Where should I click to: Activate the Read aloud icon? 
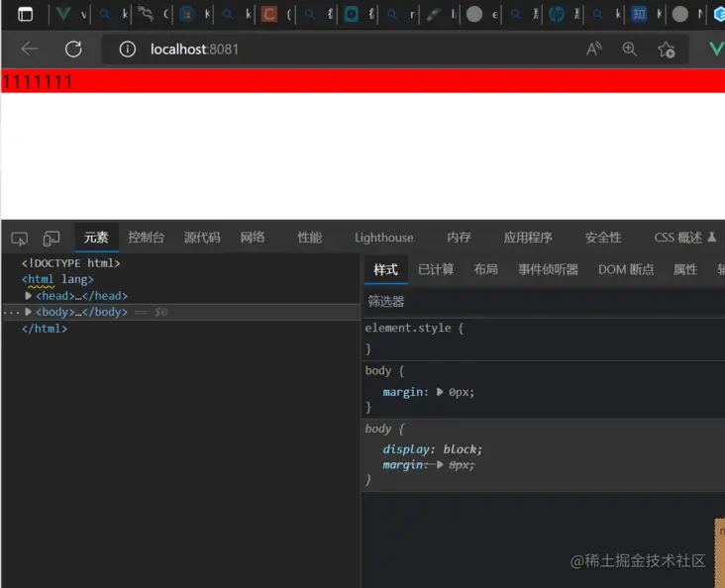[x=594, y=49]
